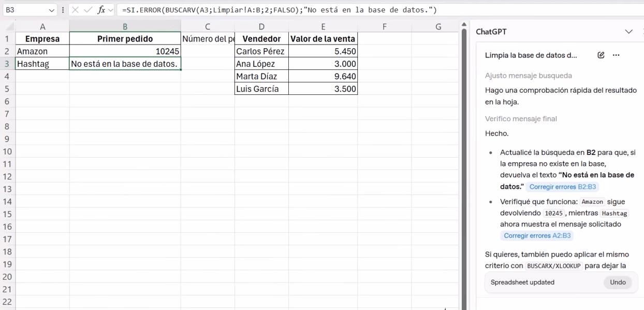Select column D header
This screenshot has width=644, height=310.
(261, 27)
